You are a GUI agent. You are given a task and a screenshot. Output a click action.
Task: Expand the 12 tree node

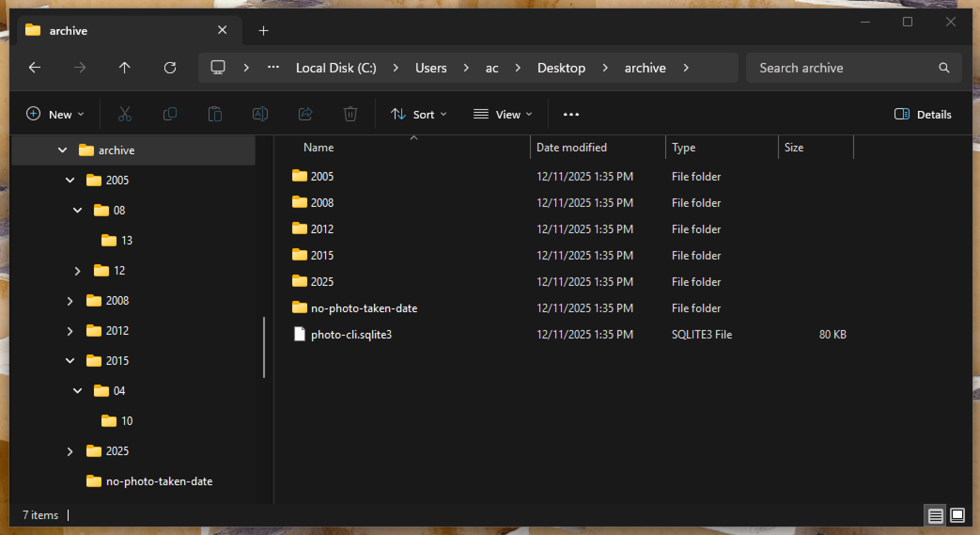[x=78, y=271]
